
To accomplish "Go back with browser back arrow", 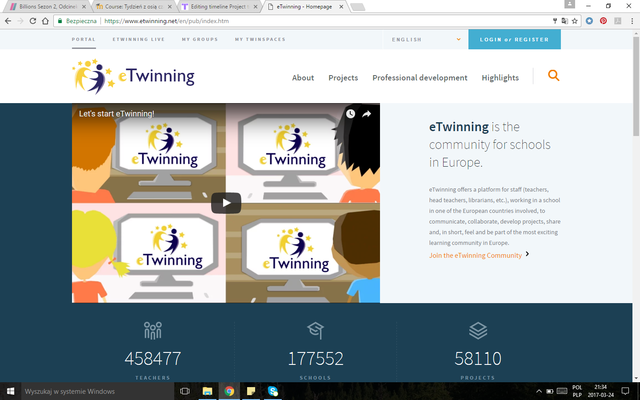I will click(8, 21).
